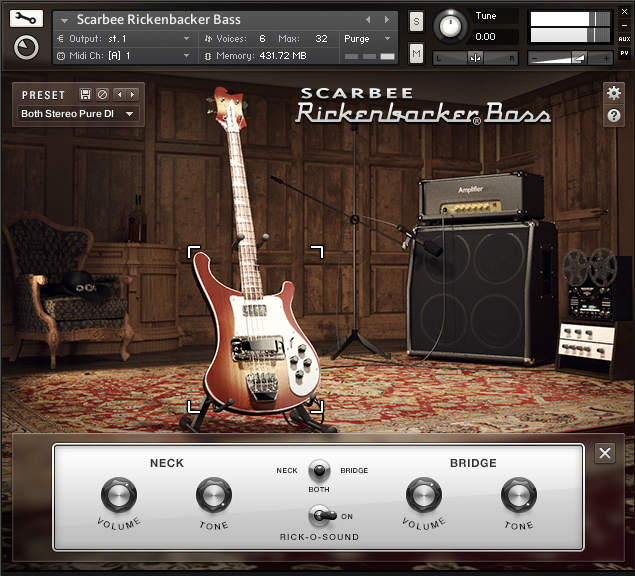This screenshot has width=635, height=576.
Task: Open settings gear icon
Action: click(x=614, y=93)
